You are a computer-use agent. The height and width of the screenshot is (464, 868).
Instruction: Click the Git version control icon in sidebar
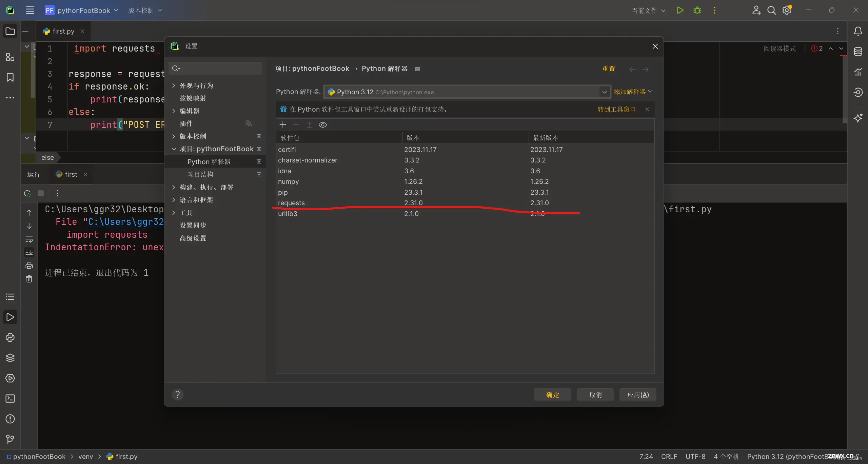tap(10, 439)
